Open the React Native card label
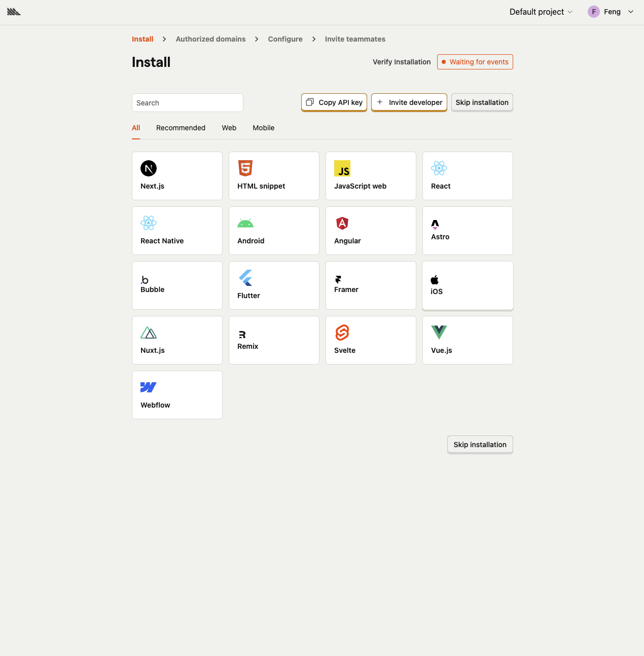This screenshot has height=656, width=644. [162, 241]
